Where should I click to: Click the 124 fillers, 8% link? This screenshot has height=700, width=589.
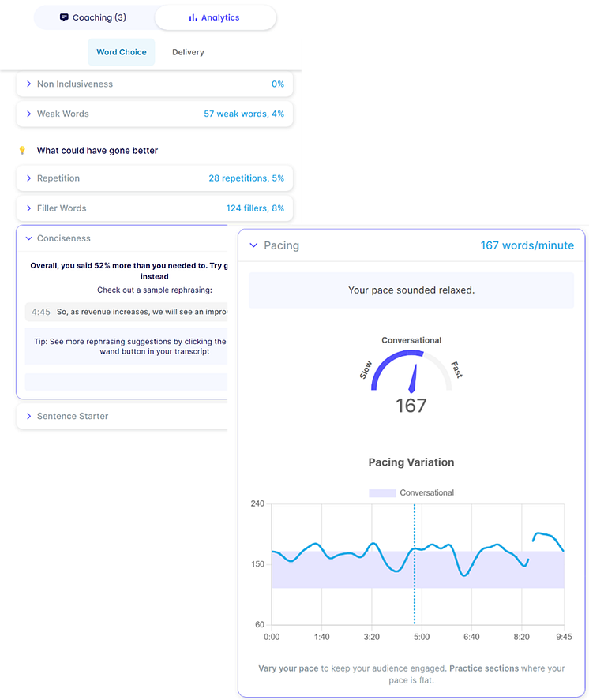click(255, 208)
